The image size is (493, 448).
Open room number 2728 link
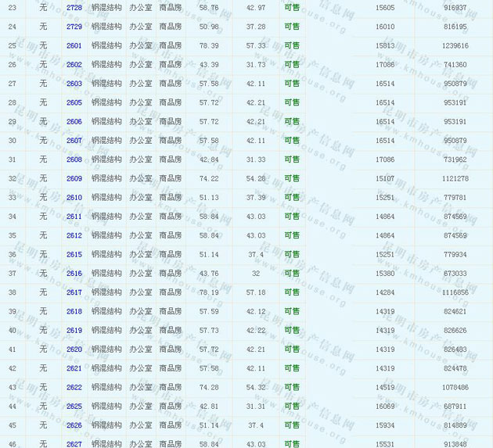[74, 8]
